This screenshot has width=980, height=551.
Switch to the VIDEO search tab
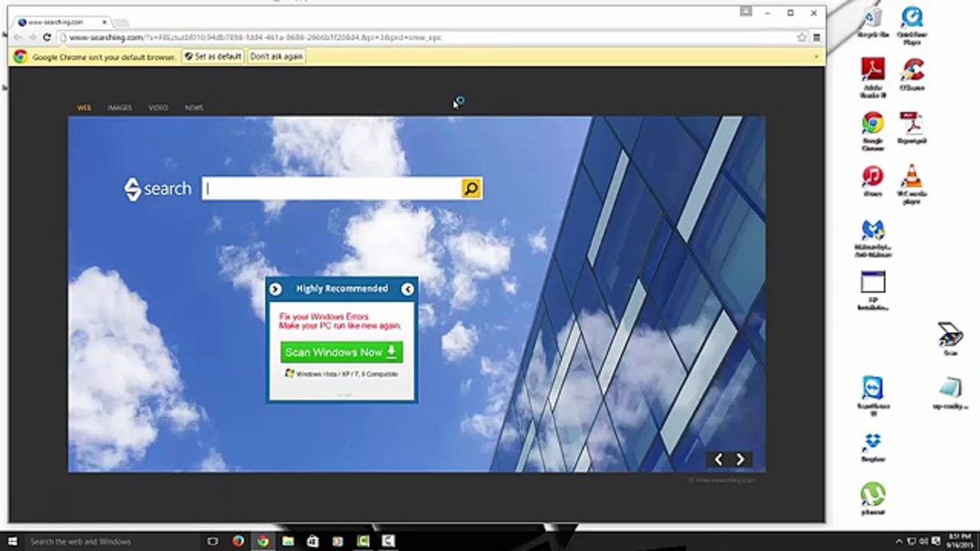tap(158, 108)
